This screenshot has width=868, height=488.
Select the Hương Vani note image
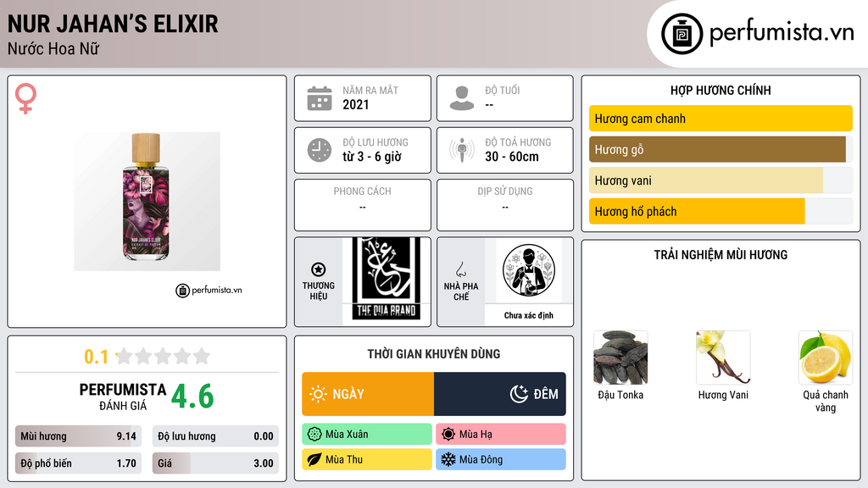coord(723,358)
